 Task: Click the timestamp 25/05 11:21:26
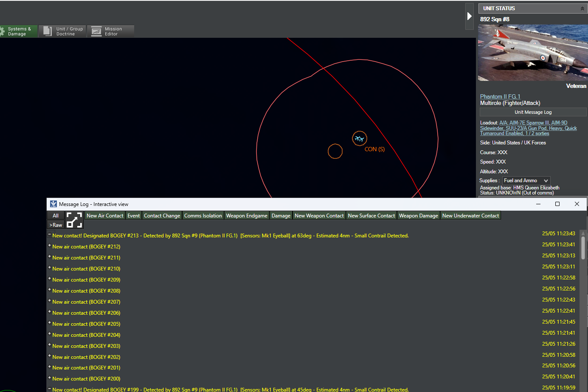(559, 344)
